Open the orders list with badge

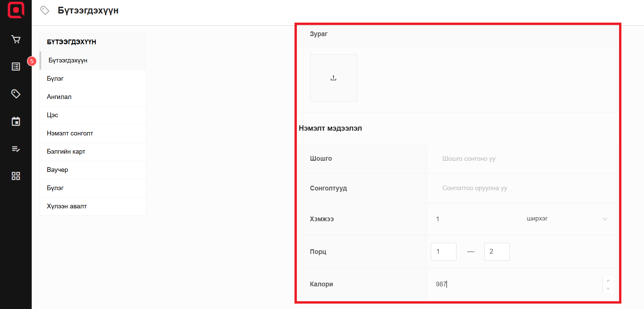click(x=16, y=67)
